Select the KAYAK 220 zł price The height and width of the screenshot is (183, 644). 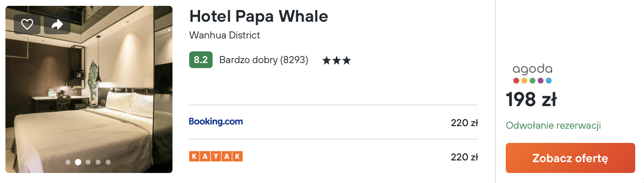click(464, 157)
